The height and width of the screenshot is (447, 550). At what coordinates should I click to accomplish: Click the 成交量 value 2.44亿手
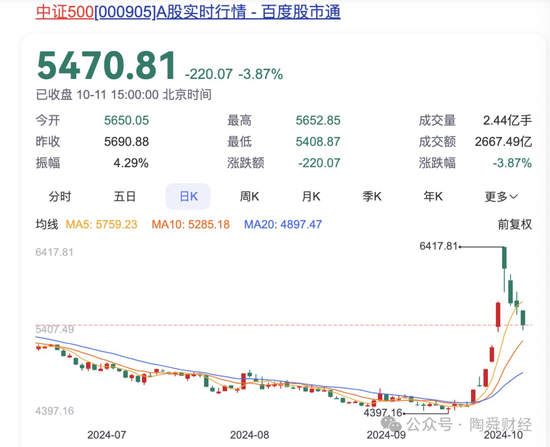pos(507,120)
